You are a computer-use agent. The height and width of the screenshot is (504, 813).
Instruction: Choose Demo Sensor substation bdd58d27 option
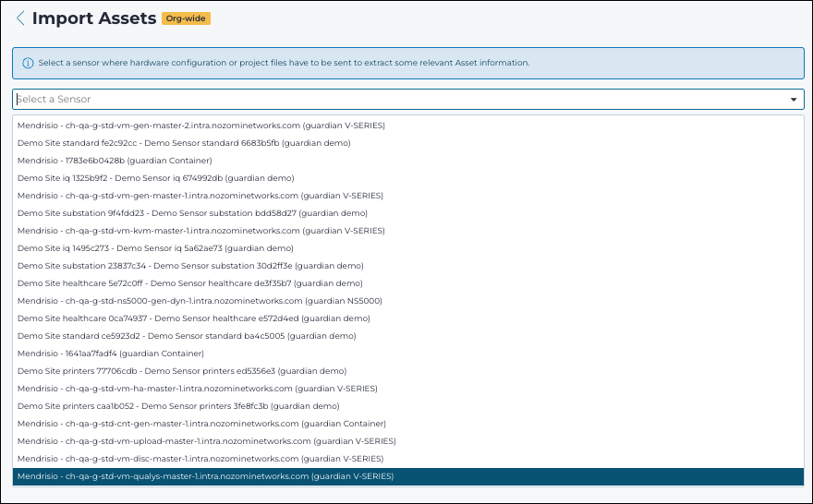408,213
